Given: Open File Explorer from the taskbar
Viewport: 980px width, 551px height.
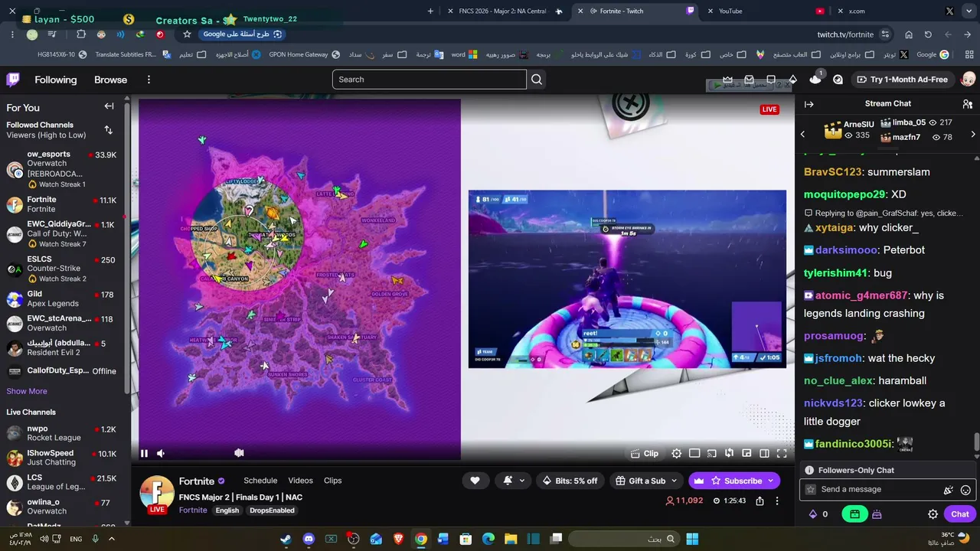Looking at the screenshot, I should tap(511, 539).
